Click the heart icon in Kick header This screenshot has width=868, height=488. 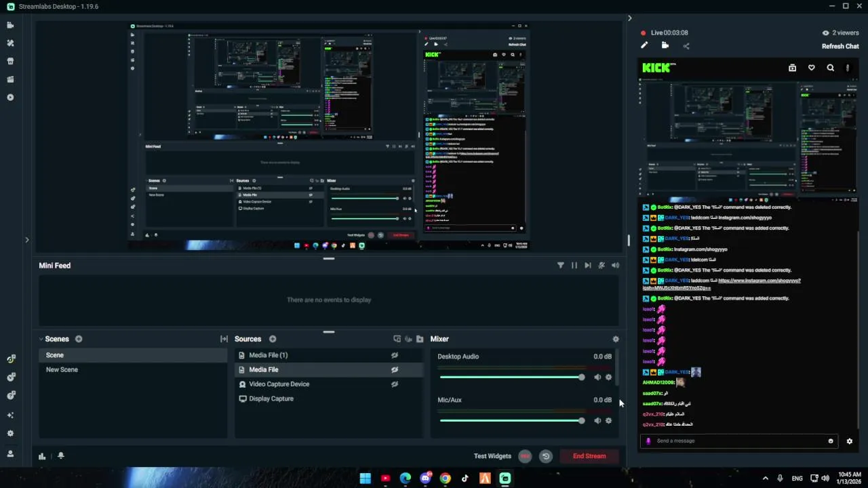[811, 68]
